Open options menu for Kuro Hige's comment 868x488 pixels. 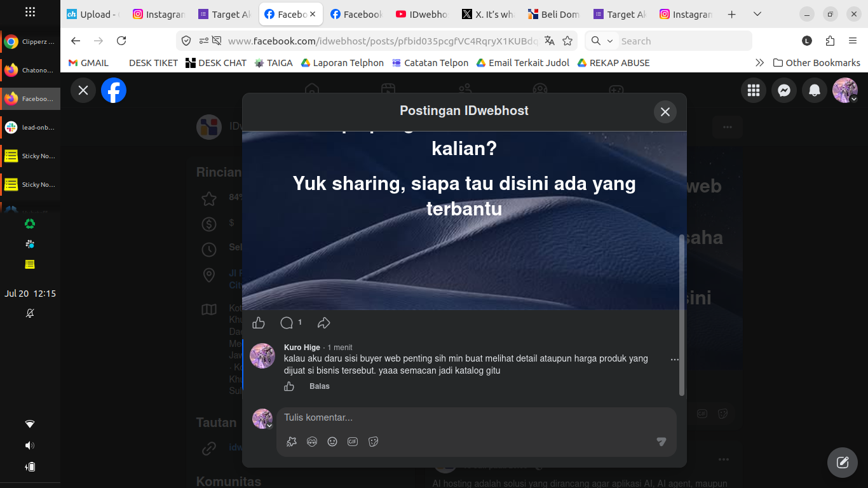pos(675,360)
